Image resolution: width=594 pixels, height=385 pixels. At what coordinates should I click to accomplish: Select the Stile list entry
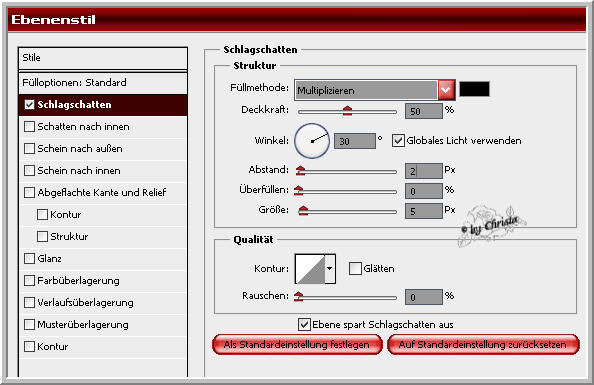tap(103, 58)
